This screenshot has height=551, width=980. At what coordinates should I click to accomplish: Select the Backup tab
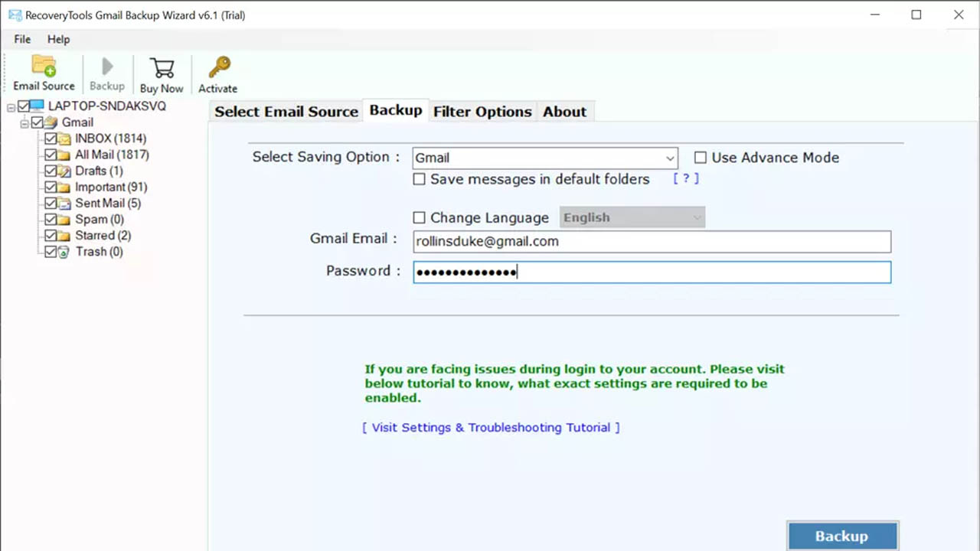pos(396,110)
